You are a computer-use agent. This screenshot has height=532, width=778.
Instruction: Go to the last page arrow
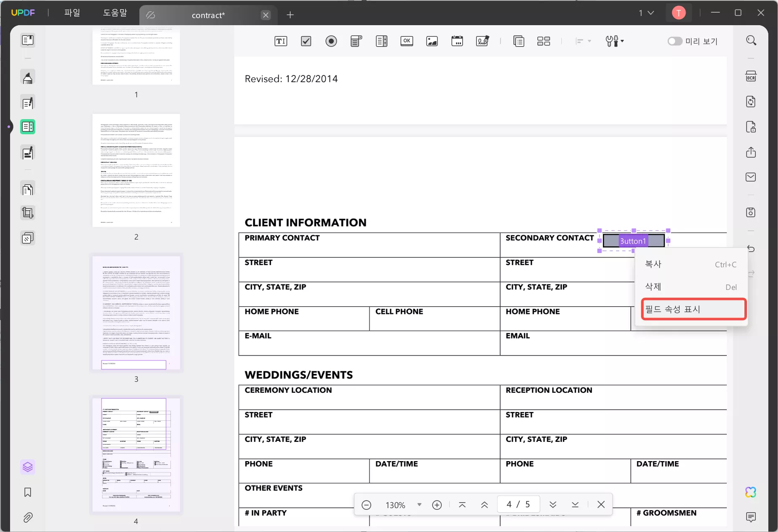(x=575, y=505)
